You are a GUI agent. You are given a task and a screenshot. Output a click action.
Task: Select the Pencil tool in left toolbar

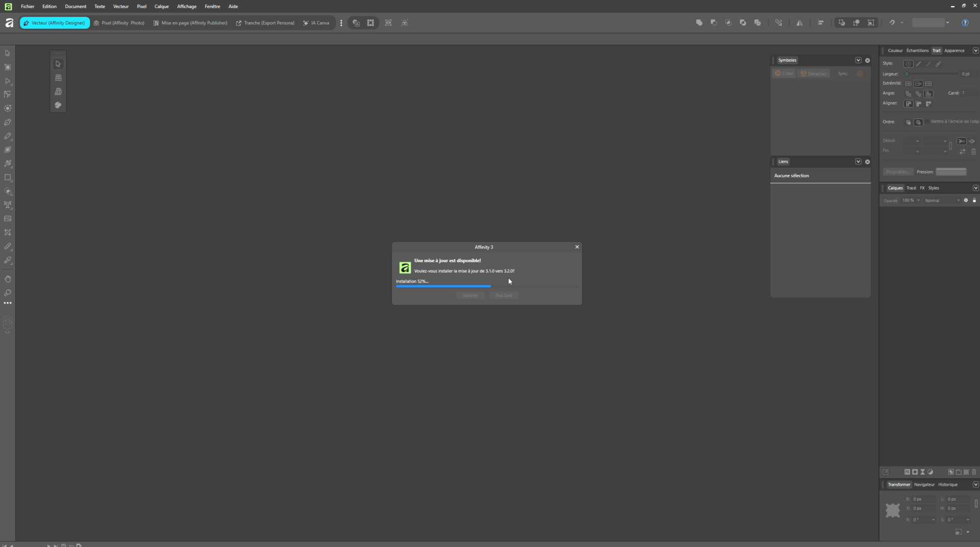[x=8, y=136]
